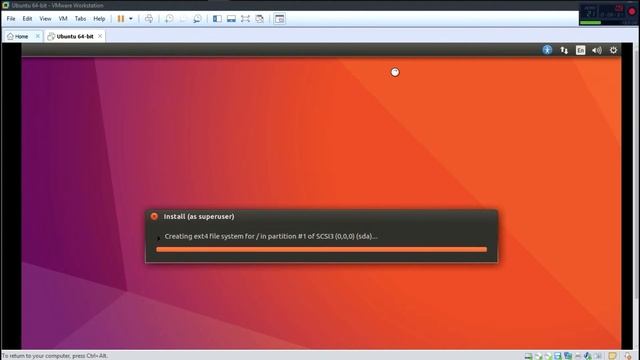Click the 'Creating ext4 file system' status text
This screenshot has width=640, height=360.
[x=271, y=236]
